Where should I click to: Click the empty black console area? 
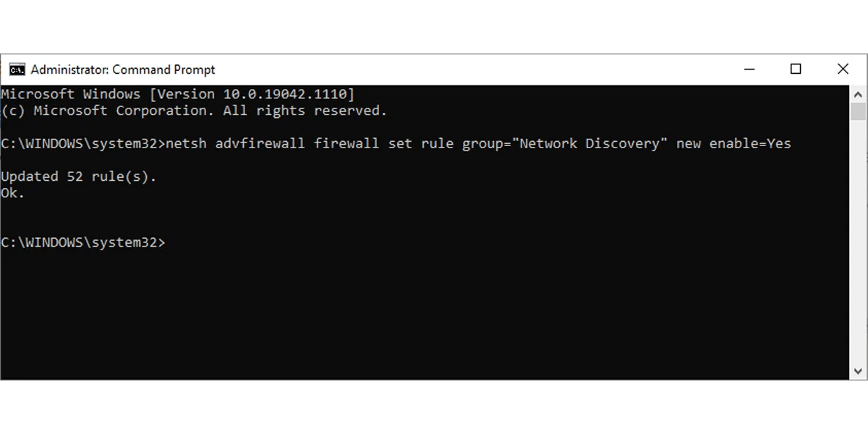click(x=434, y=311)
